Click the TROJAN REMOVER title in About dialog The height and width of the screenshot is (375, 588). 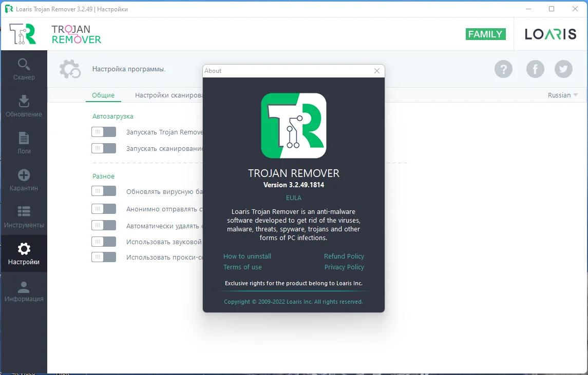pos(294,173)
